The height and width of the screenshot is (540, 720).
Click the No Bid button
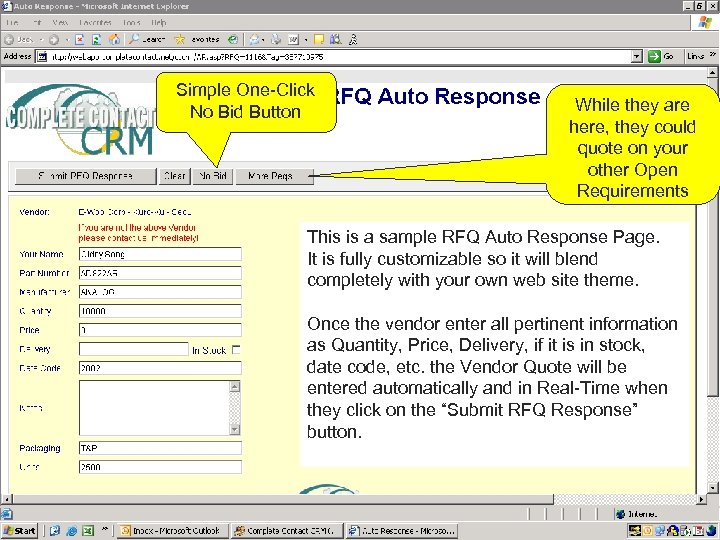(x=213, y=176)
